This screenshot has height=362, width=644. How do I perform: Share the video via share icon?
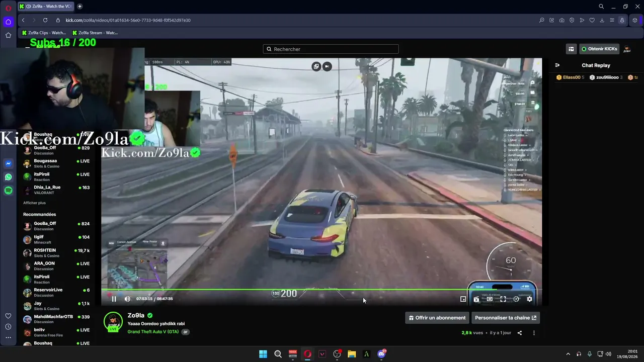pos(520,333)
